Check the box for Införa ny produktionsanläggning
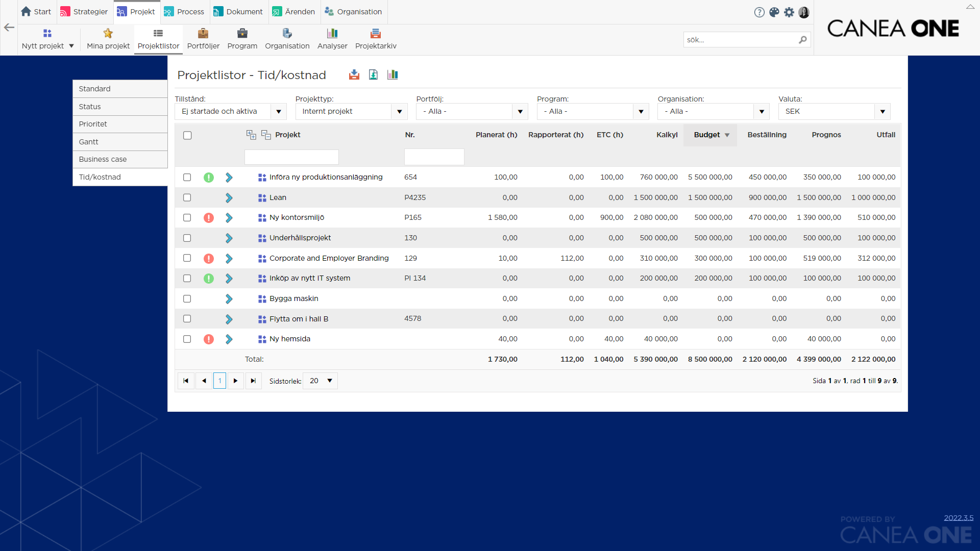Image resolution: width=980 pixels, height=551 pixels. [187, 178]
